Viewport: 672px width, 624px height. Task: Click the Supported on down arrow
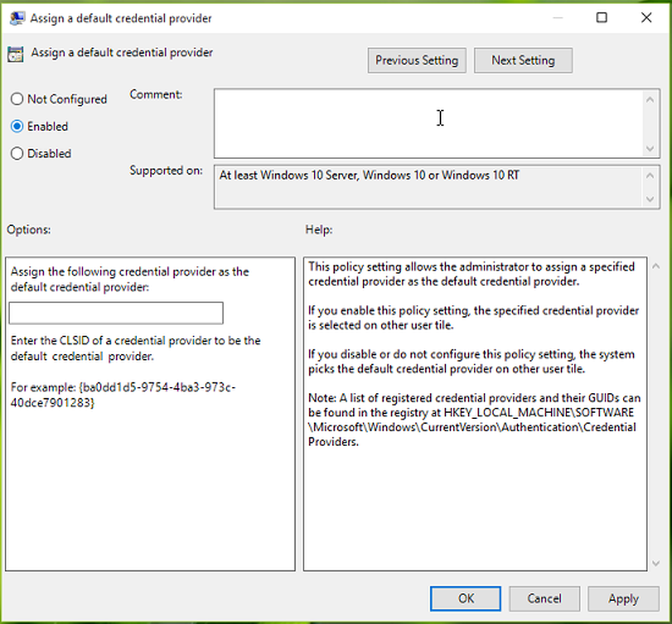pos(651,199)
